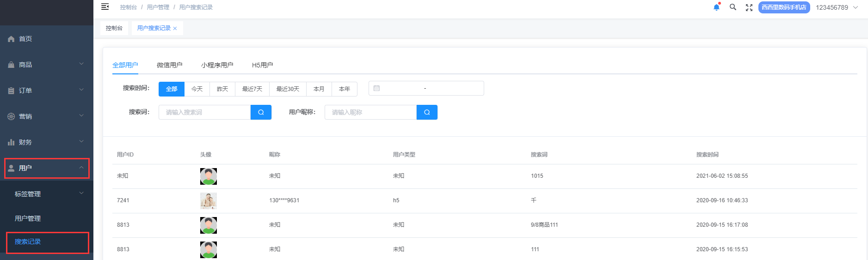Open the header search magnifier icon

tap(733, 7)
